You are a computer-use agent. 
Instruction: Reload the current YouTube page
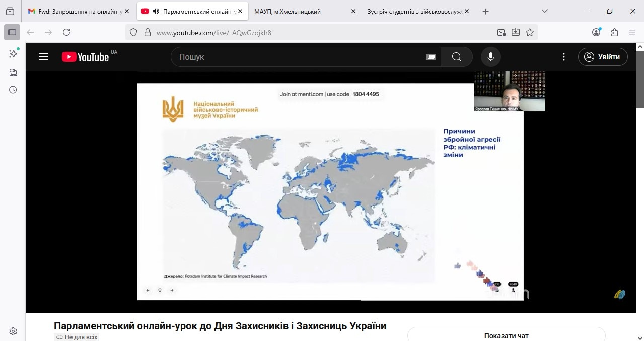(66, 32)
